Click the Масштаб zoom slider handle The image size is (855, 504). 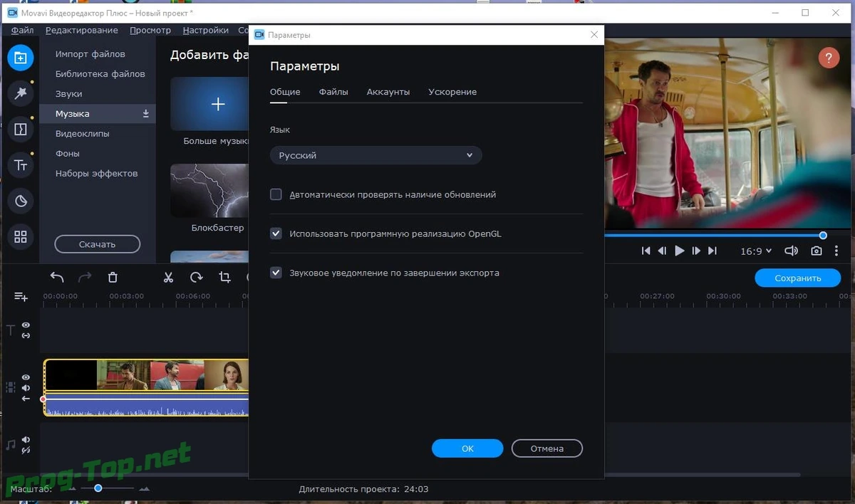click(x=98, y=488)
